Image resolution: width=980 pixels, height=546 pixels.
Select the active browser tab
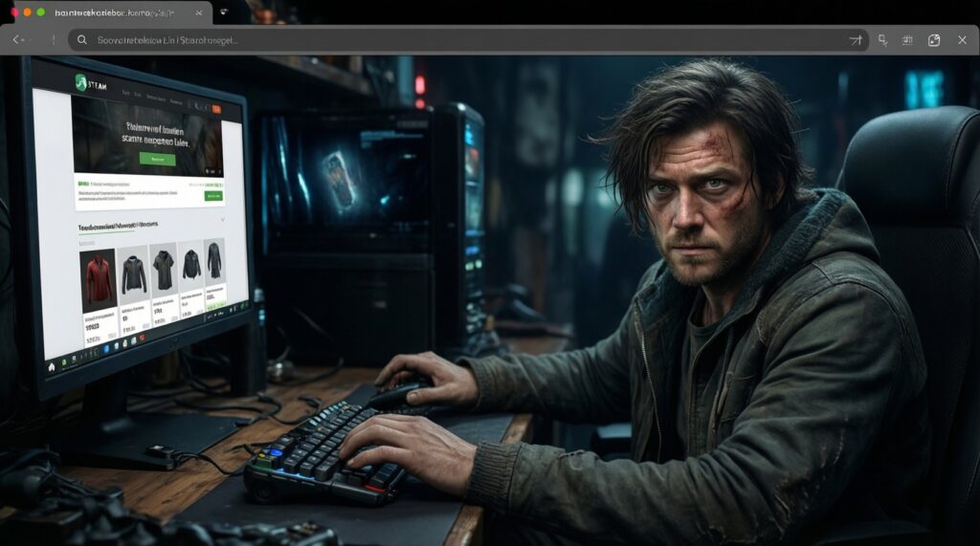coord(114,12)
